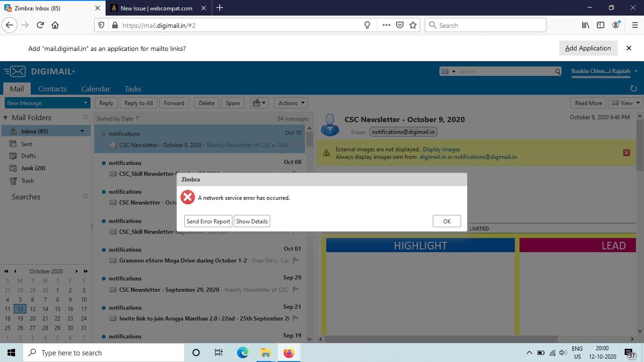Dismiss the network error with OK
Image resolution: width=644 pixels, height=362 pixels.
click(x=446, y=221)
